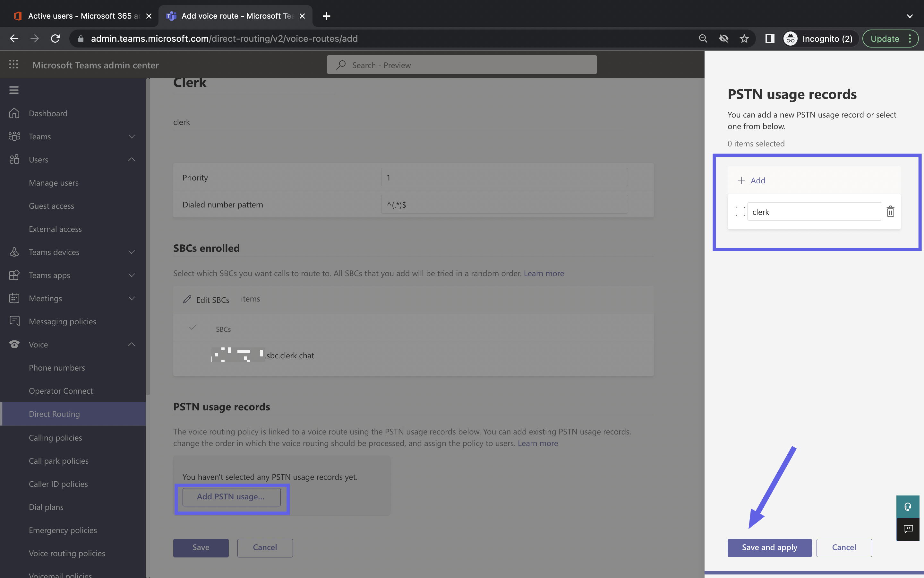Screen dimensions: 924x578
Task: Reload the current page
Action: (56, 39)
